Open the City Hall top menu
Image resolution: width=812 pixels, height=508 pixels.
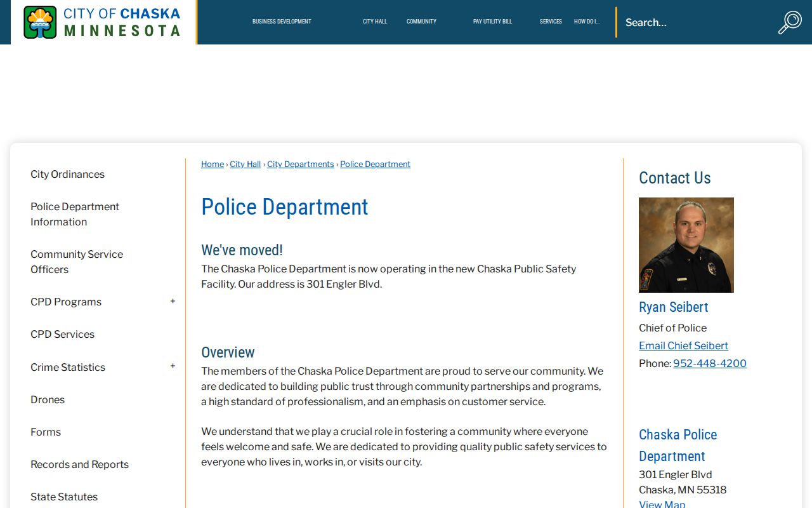tap(375, 22)
